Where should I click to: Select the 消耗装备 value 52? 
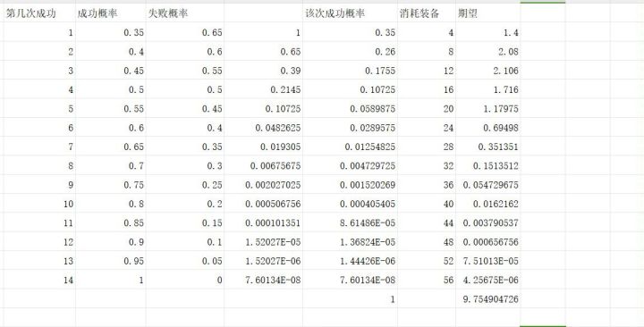coord(427,261)
